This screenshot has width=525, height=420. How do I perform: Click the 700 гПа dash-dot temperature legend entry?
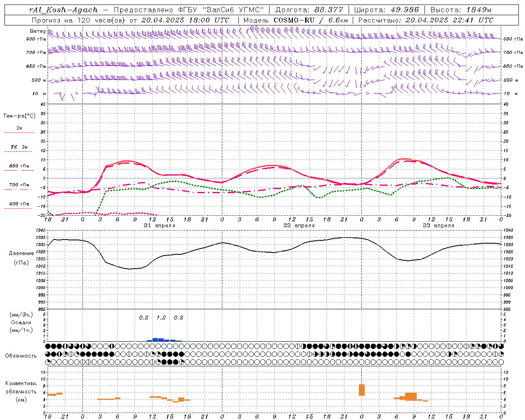[19, 186]
